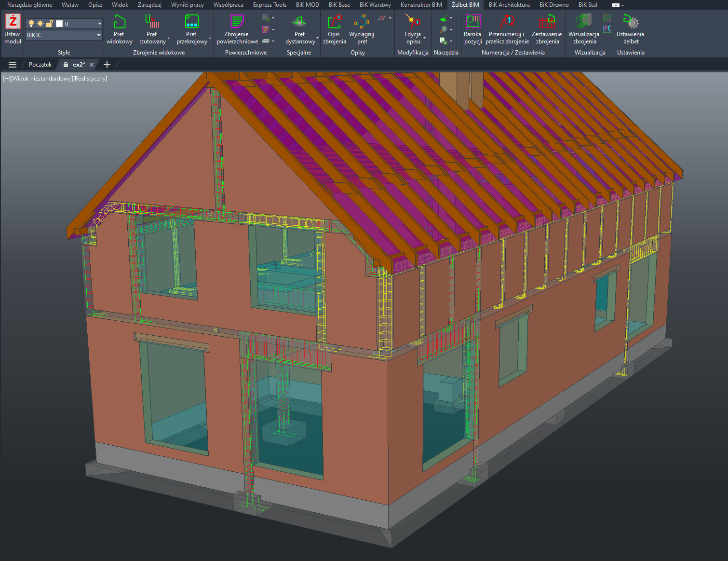This screenshot has width=728, height=561.
Task: Toggle the layer freeze sun icon
Action: (40, 24)
